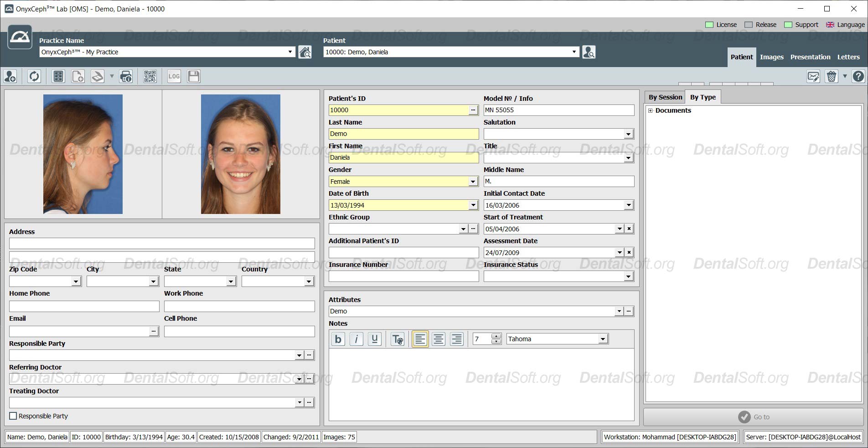Open the recycle bin icon
The height and width of the screenshot is (448, 868).
click(x=832, y=76)
